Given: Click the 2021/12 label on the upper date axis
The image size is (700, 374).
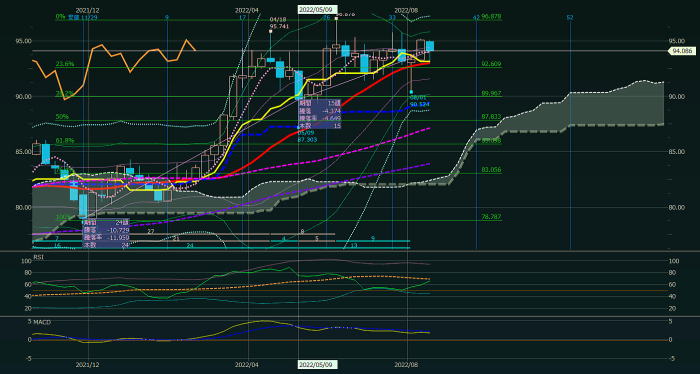Looking at the screenshot, I should (x=88, y=10).
